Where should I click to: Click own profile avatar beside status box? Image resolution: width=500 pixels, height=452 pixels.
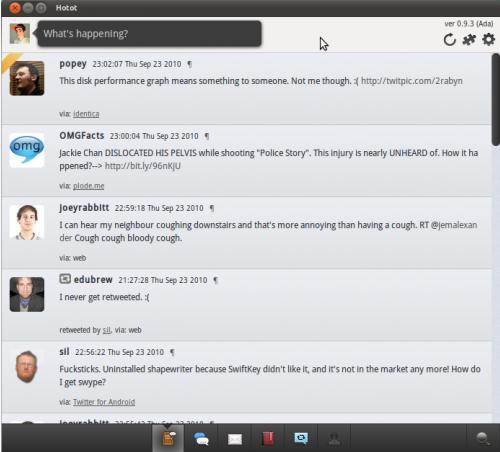click(20, 34)
